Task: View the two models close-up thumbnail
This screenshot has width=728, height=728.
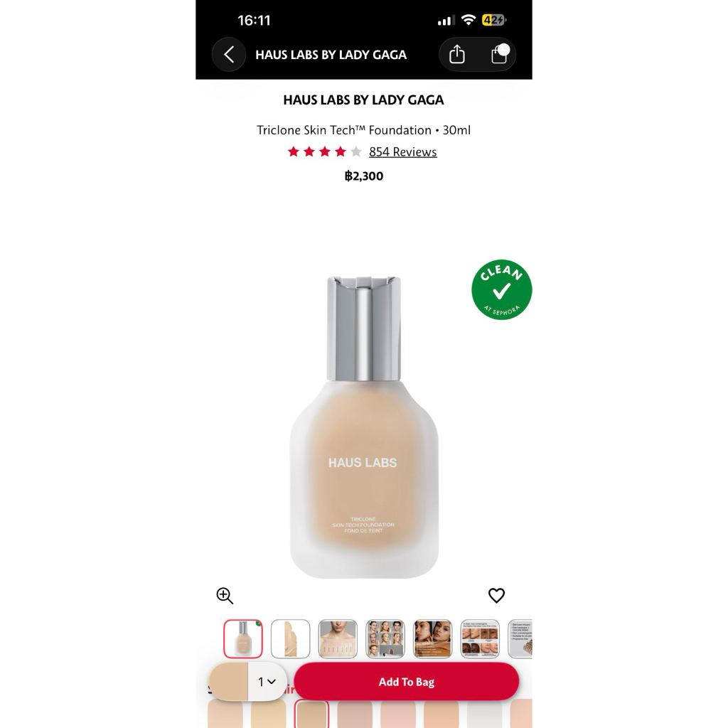Action: click(432, 639)
